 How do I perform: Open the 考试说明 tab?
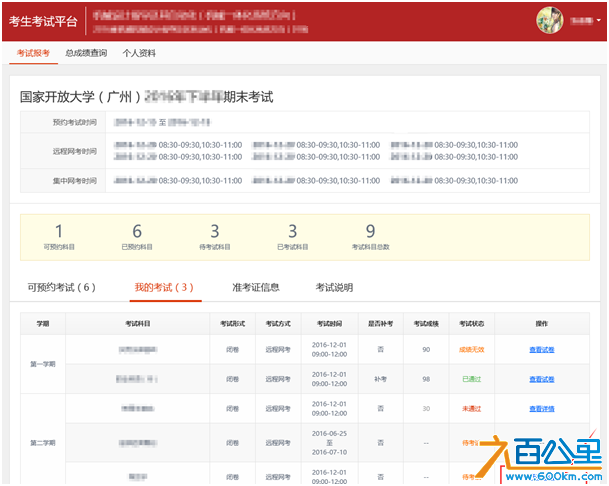pyautogui.click(x=334, y=287)
